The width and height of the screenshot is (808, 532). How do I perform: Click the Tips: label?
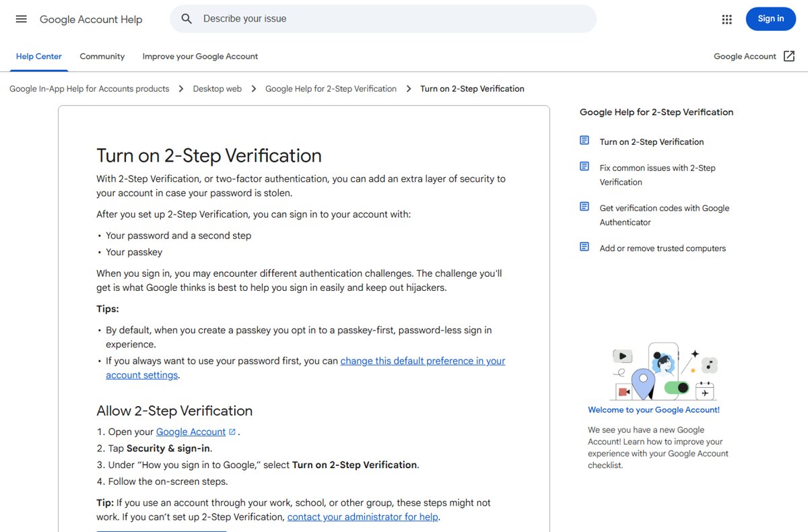(x=108, y=309)
